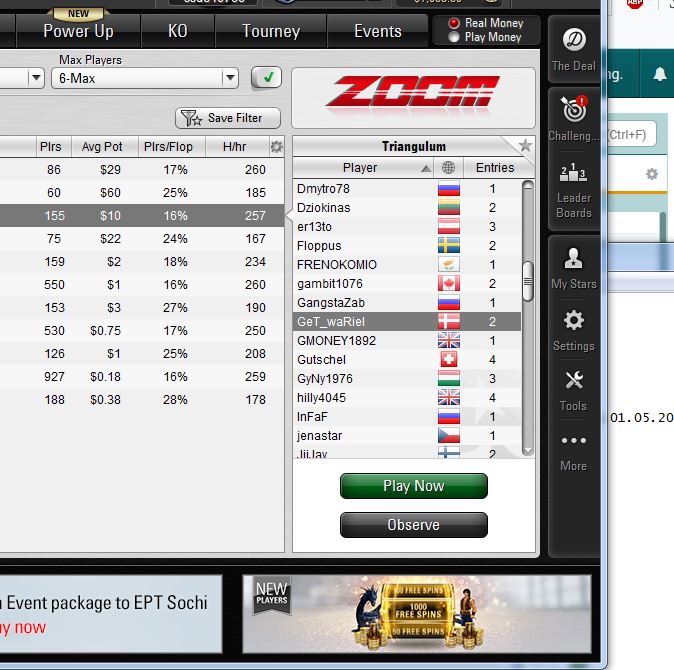The image size is (674, 670).
Task: Click player list scroll up arrow
Action: (x=528, y=186)
